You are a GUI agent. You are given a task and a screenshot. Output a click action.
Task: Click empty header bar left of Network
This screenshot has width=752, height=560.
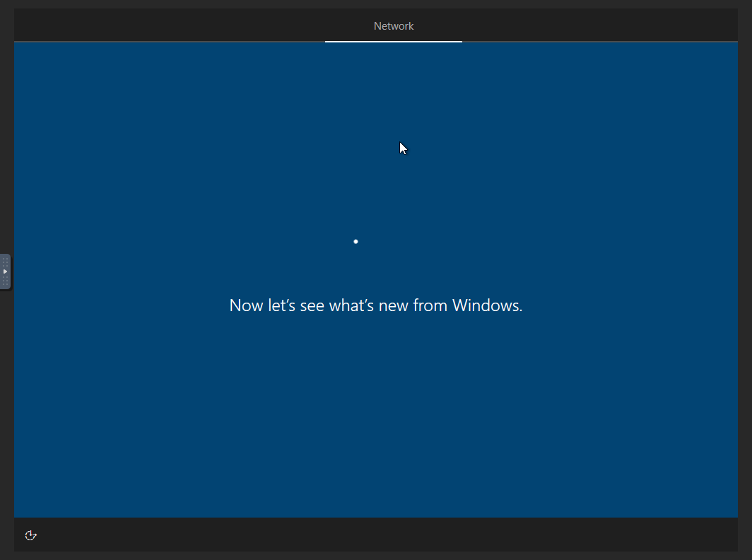pyautogui.click(x=170, y=26)
